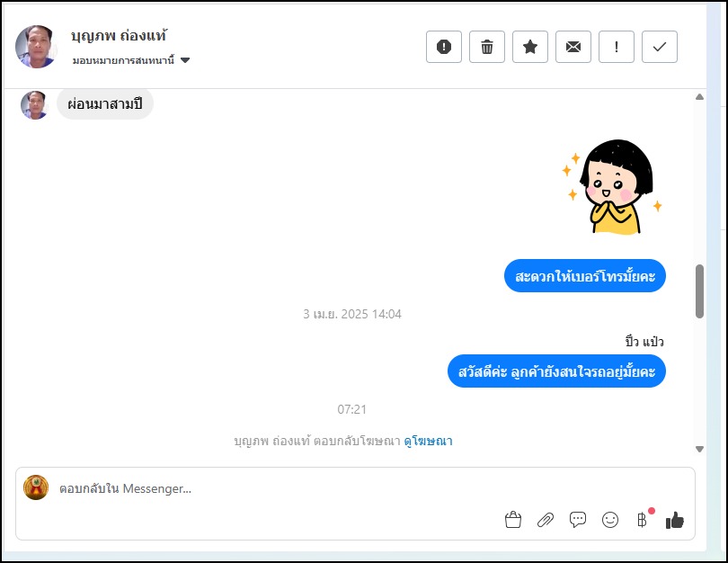
Task: Send a thumbs up like
Action: (675, 520)
